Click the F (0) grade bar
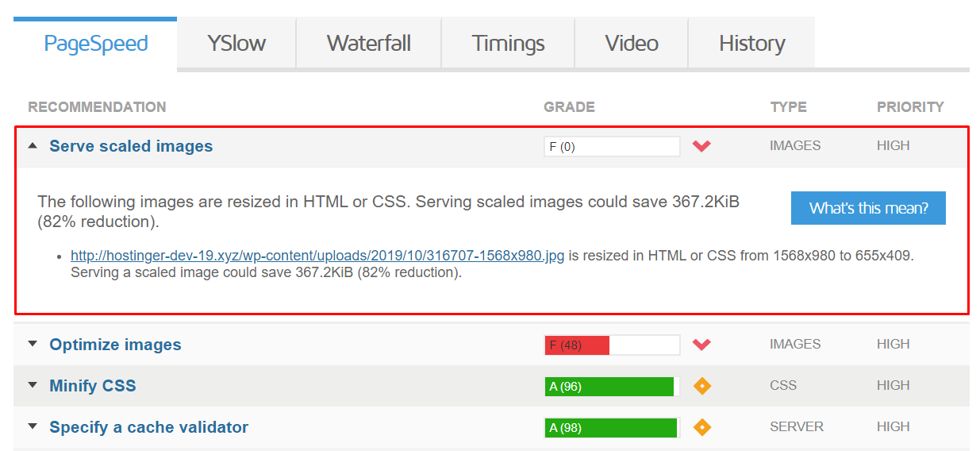Image resolution: width=980 pixels, height=451 pixels. tap(612, 147)
